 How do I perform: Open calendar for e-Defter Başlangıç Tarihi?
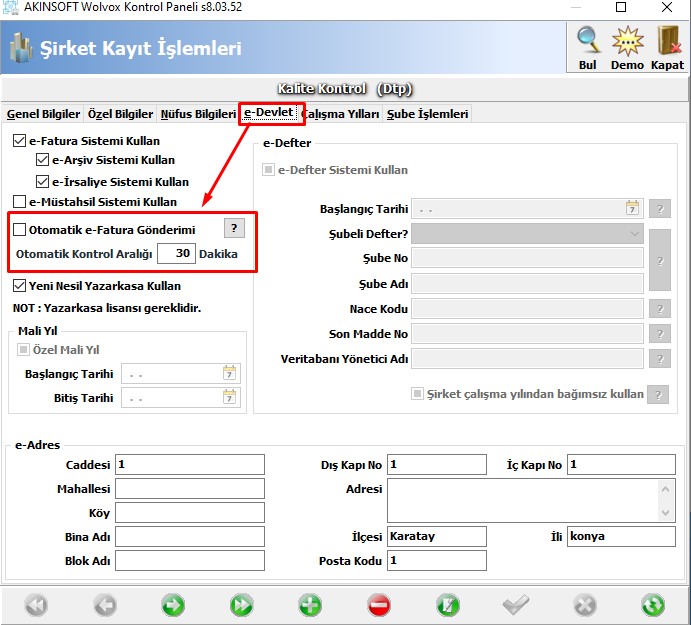coord(632,208)
